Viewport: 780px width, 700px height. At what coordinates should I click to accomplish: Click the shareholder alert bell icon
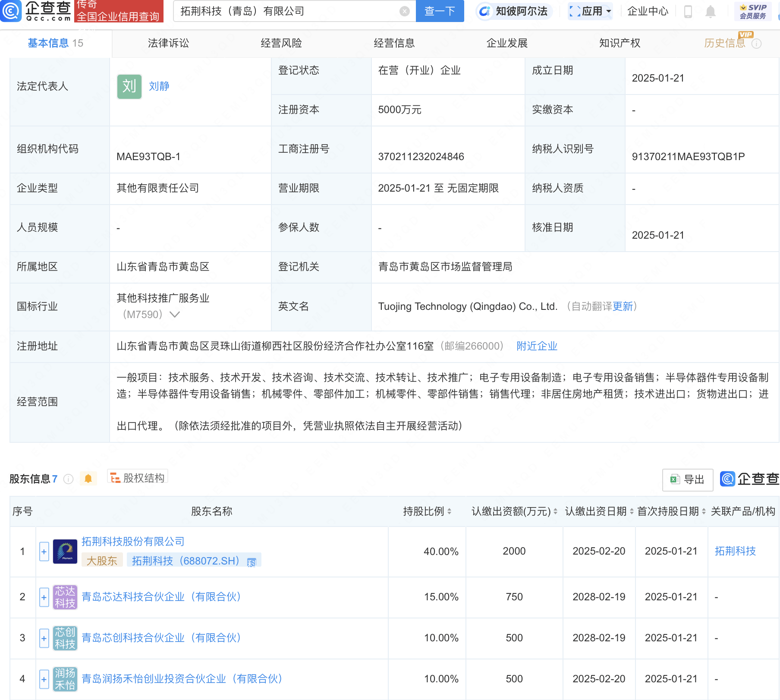88,479
